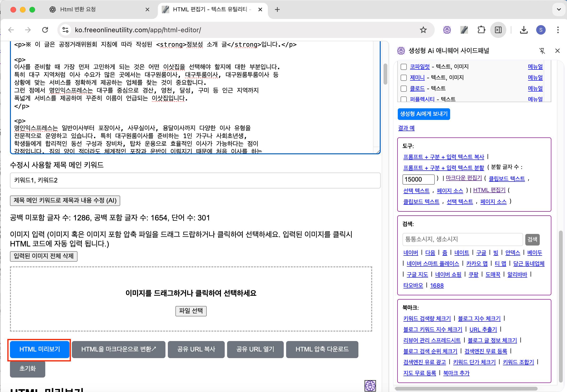
Task: Click the floating brain icon at page bottom
Action: coord(370,385)
